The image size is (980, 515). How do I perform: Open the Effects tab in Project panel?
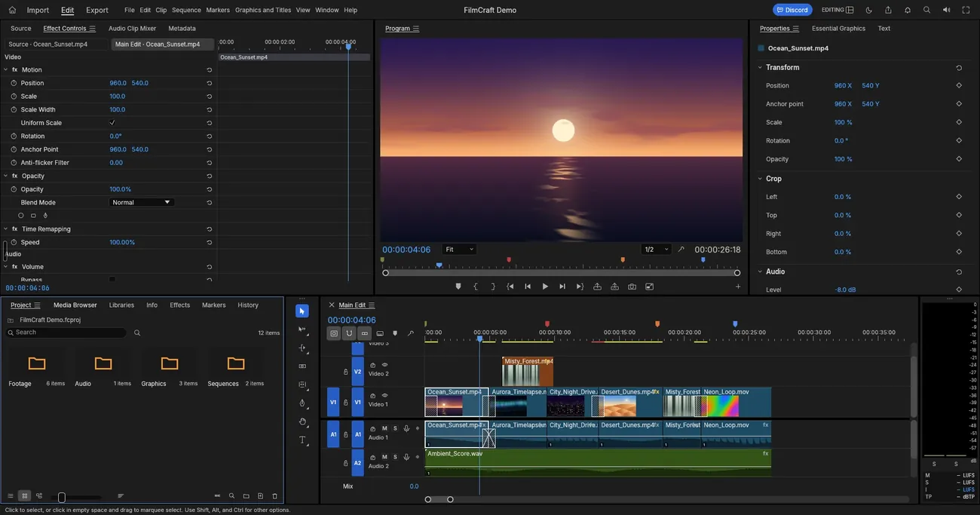(x=180, y=305)
